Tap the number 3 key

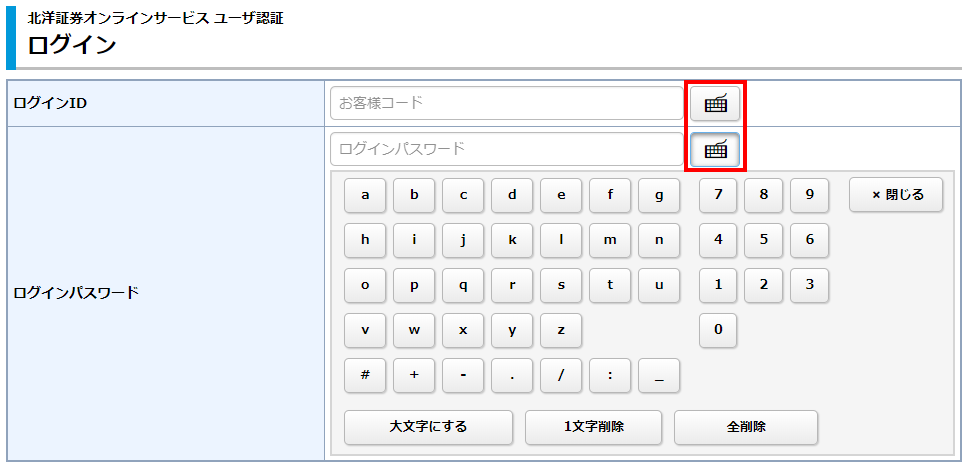(x=809, y=285)
